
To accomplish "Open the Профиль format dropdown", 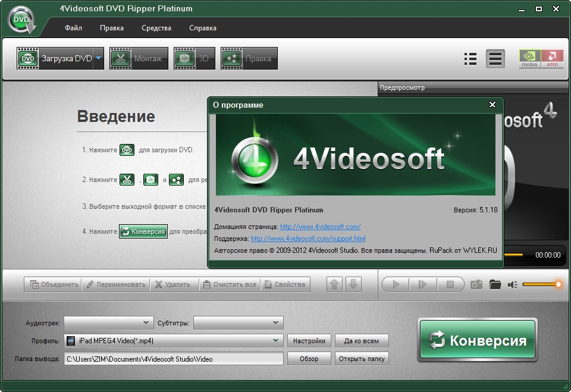I will click(x=174, y=341).
